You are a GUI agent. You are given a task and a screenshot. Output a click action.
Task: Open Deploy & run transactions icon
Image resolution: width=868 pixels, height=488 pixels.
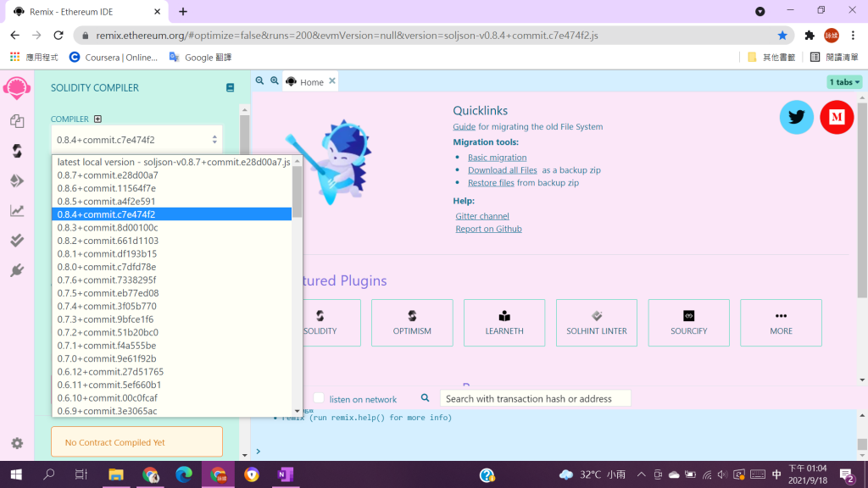coord(17,180)
